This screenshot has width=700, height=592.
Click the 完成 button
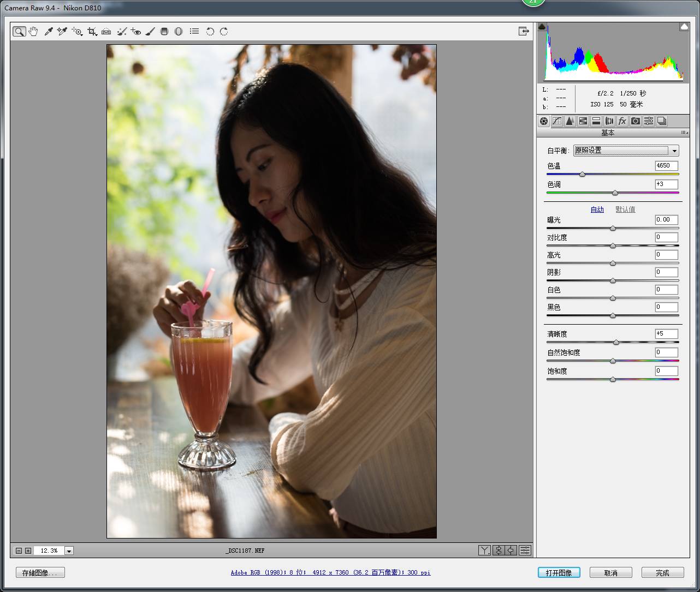(663, 573)
